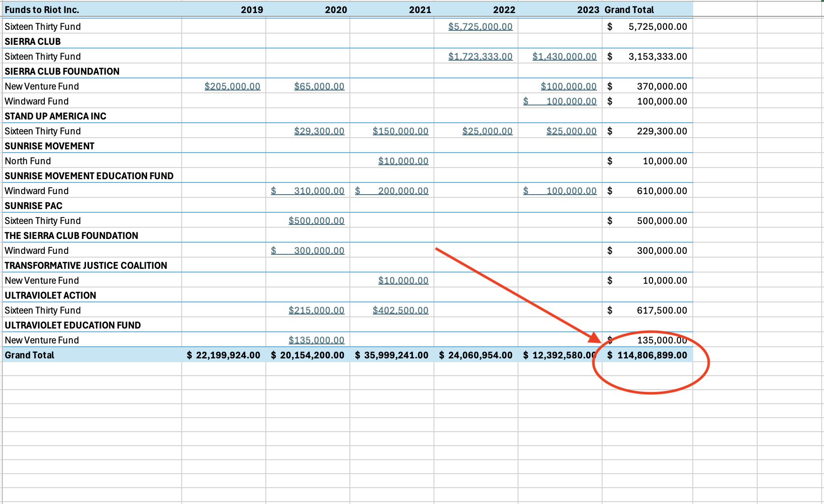The image size is (824, 504).
Task: Follow the 2022 $25,000.00 link
Action: (x=487, y=131)
